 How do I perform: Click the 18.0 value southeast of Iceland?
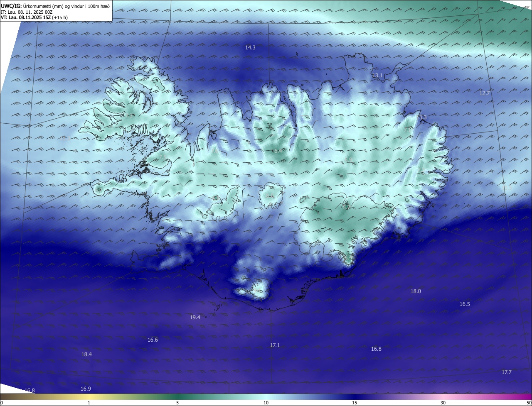tap(416, 291)
